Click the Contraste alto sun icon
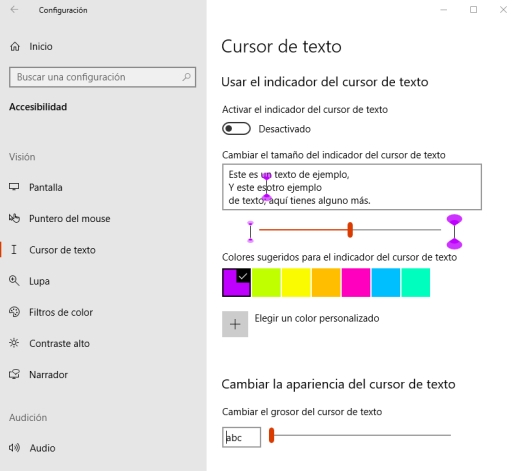This screenshot has width=512, height=471. tap(14, 343)
